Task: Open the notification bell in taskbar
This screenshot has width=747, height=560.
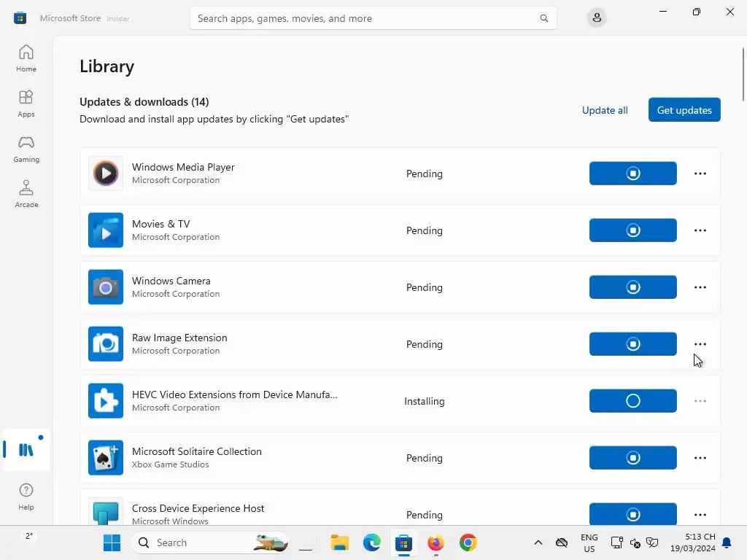Action: click(727, 542)
